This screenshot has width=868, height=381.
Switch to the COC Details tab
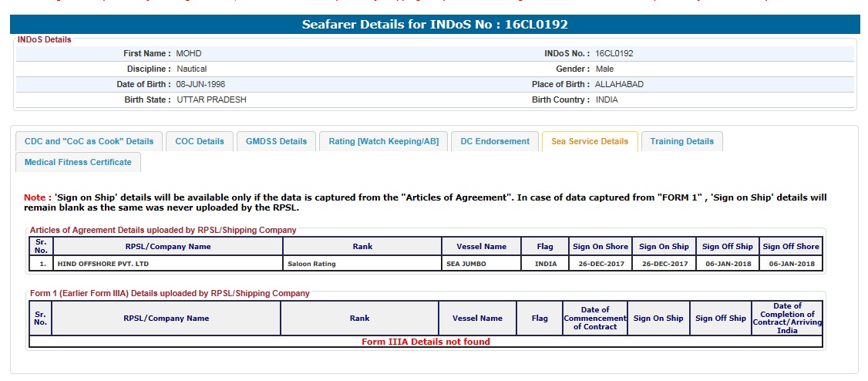pyautogui.click(x=200, y=141)
